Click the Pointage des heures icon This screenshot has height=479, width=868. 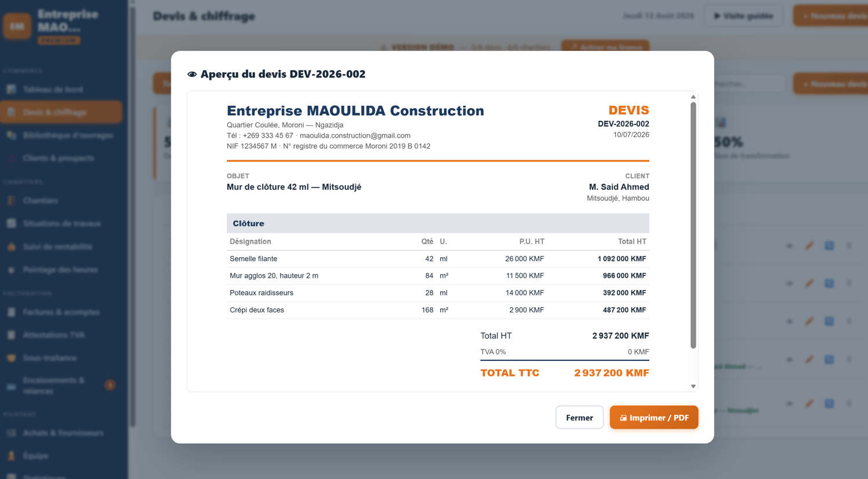[x=11, y=270]
